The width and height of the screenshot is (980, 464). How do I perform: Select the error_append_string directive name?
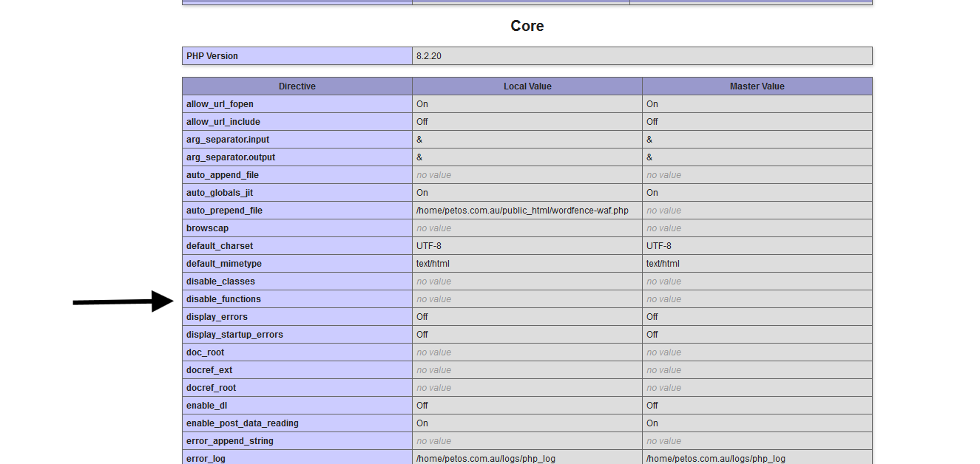(230, 441)
